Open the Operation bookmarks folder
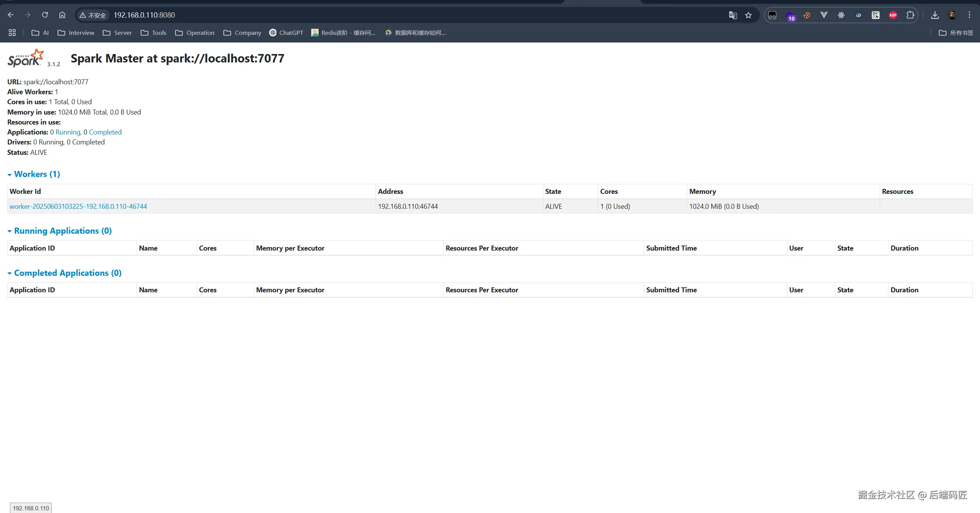The height and width of the screenshot is (513, 980). (194, 33)
